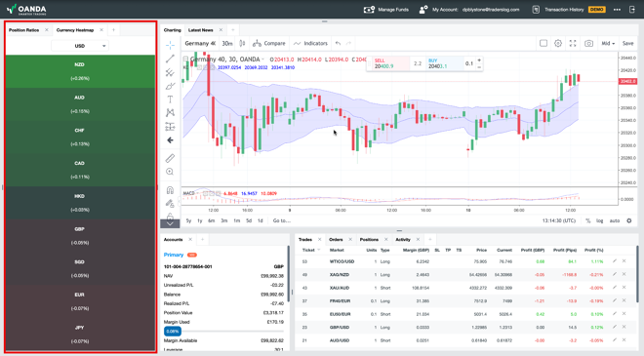Image resolution: width=644 pixels, height=356 pixels.
Task: Sort trades using the Ticket dropdown arrow
Action: pyautogui.click(x=319, y=250)
